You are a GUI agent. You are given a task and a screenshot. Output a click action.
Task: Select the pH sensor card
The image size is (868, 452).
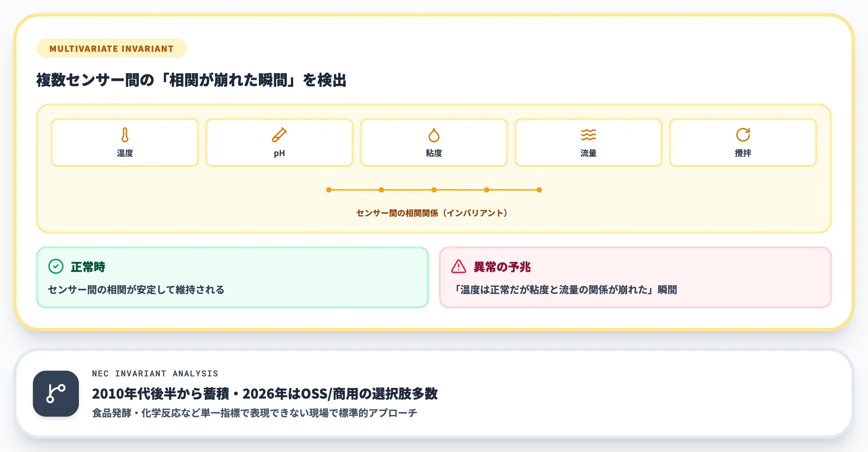pos(279,143)
